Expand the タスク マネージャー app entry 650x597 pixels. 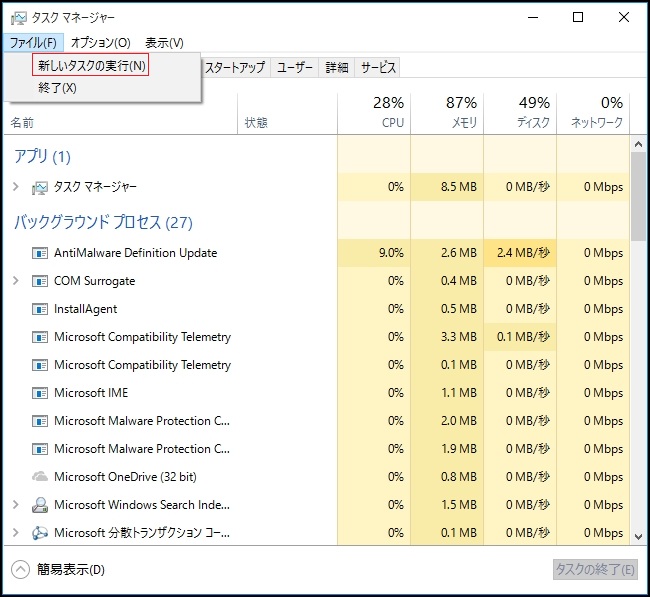16,187
